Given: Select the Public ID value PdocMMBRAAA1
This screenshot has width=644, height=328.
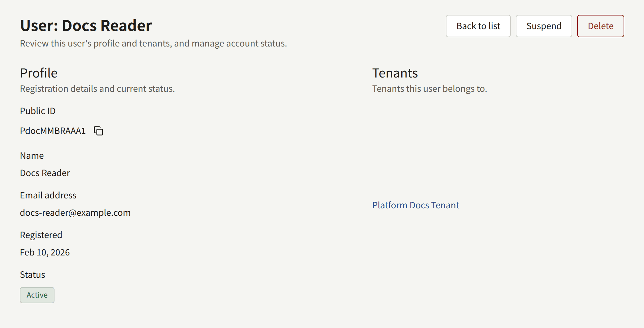Looking at the screenshot, I should click(x=53, y=131).
